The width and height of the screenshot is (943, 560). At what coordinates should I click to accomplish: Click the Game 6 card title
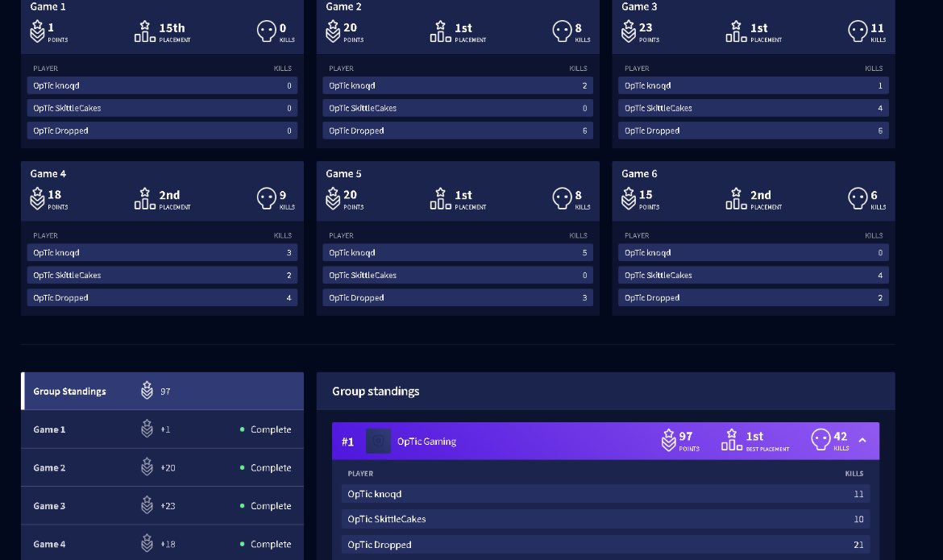point(639,174)
